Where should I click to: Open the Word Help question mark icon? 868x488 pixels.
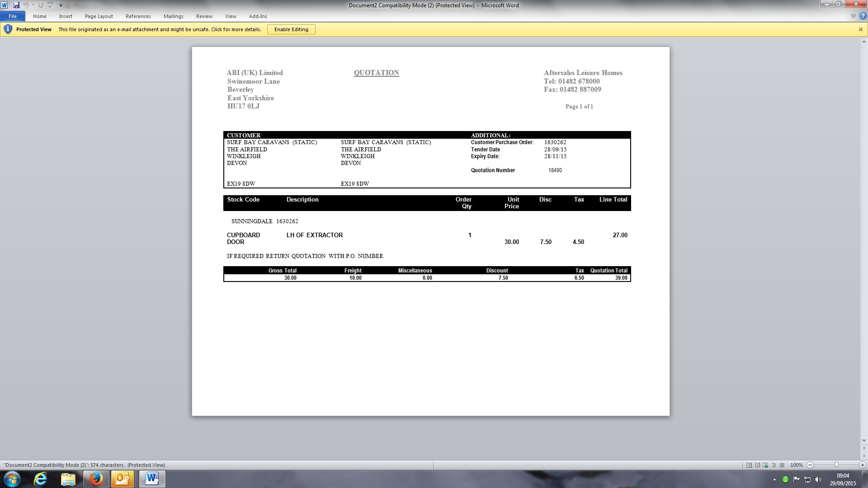[x=863, y=16]
